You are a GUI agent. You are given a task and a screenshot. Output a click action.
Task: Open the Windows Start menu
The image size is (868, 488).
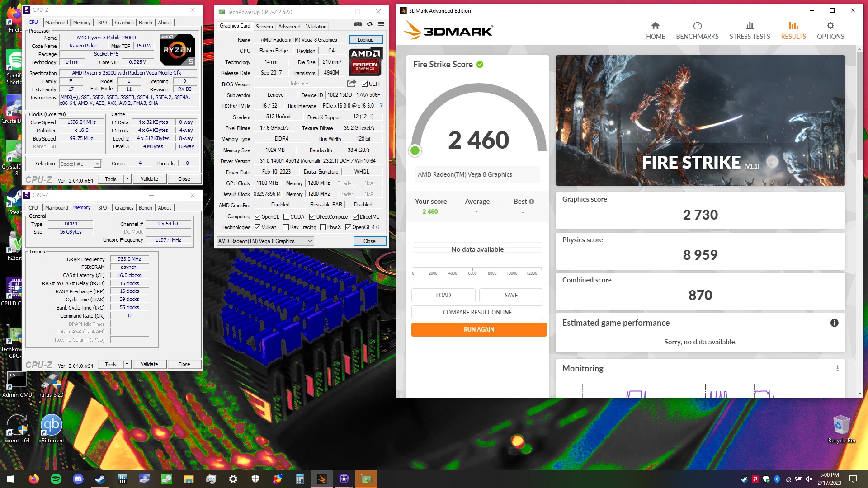[11, 479]
